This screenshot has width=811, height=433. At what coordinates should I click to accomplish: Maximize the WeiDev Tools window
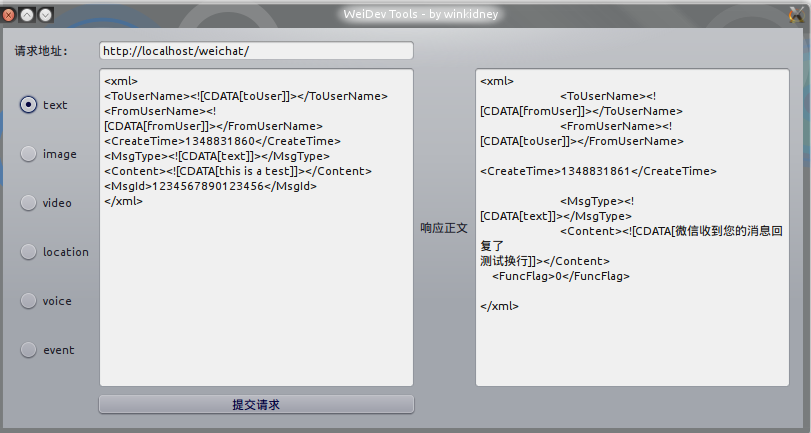click(x=45, y=15)
